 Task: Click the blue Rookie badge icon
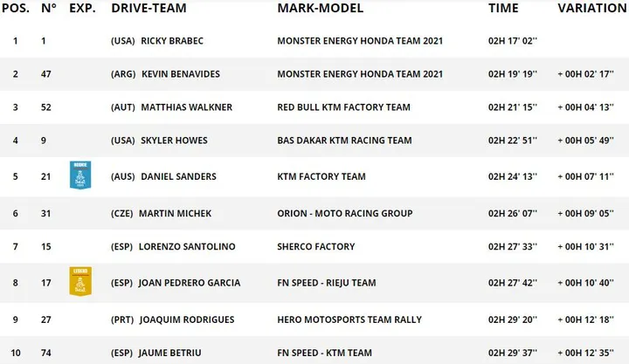click(80, 175)
